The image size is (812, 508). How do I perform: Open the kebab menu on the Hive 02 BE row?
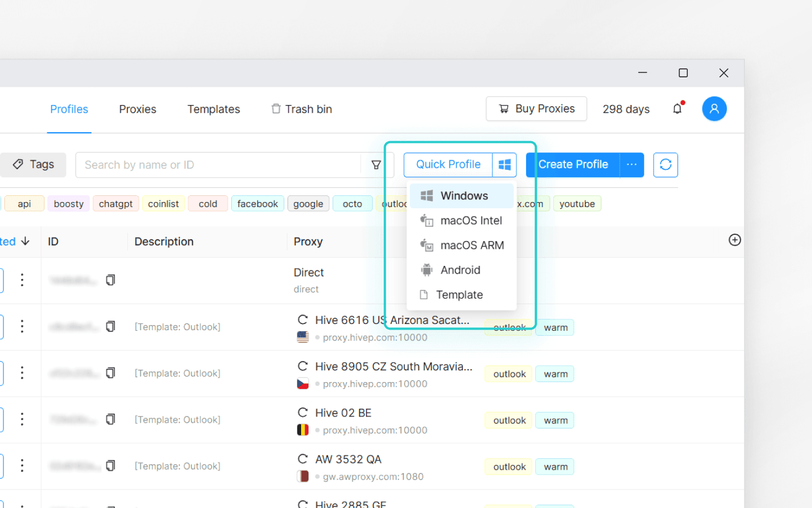[x=22, y=419]
